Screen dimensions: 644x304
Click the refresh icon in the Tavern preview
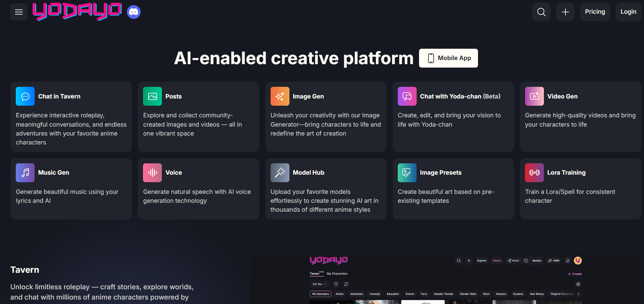pos(346,284)
